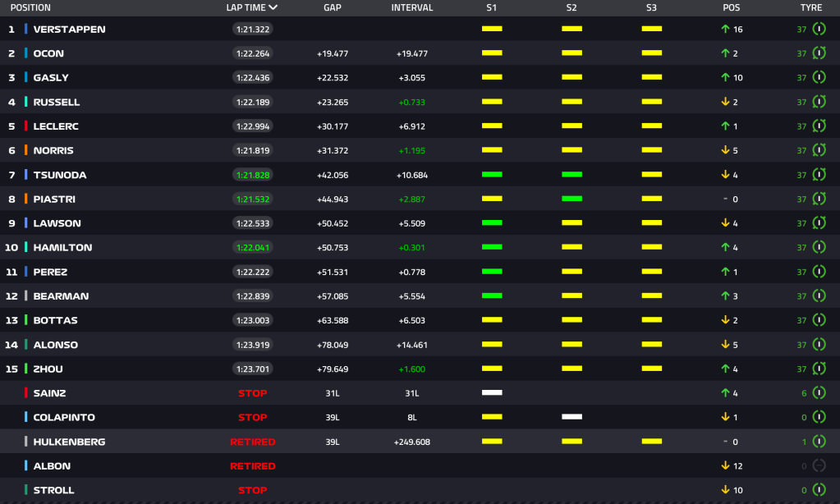Select the TYRE column header
This screenshot has width=840, height=504.
click(x=811, y=7)
